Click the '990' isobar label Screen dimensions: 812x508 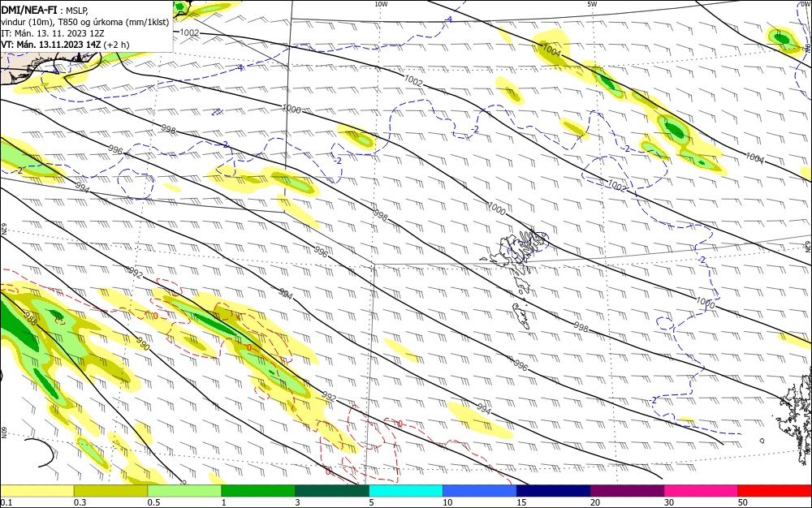143,343
